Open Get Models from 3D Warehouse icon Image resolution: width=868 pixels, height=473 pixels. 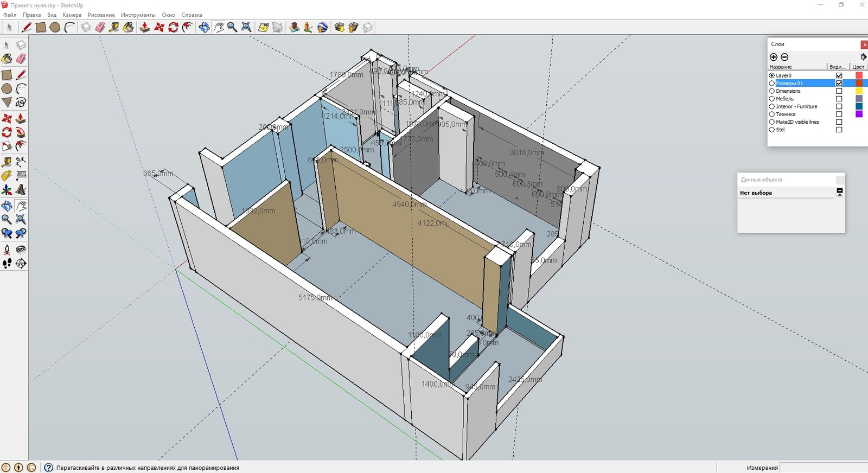pyautogui.click(x=339, y=27)
